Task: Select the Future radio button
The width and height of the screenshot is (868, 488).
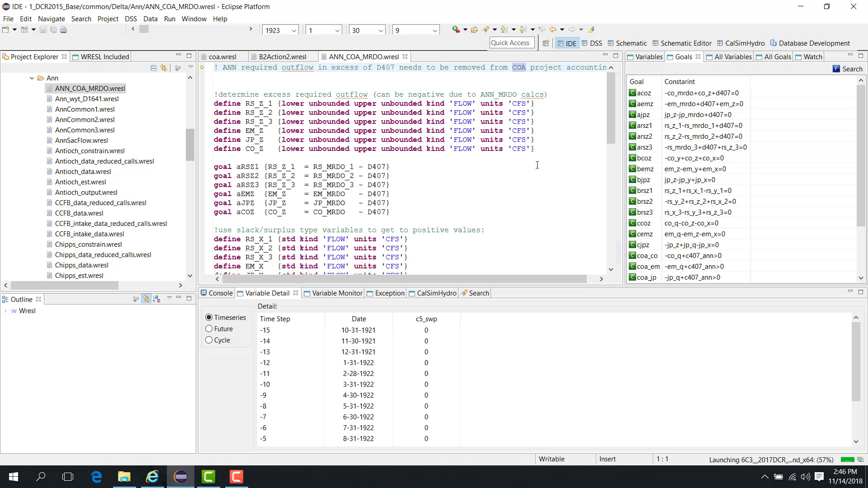Action: [x=209, y=329]
